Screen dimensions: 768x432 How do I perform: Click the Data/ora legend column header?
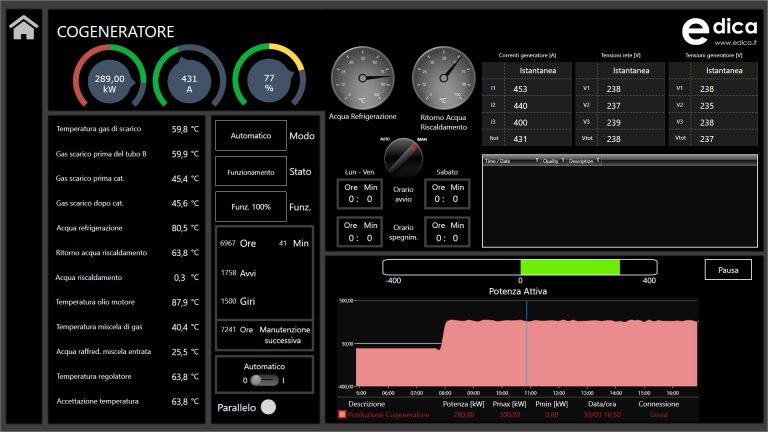[x=602, y=404]
